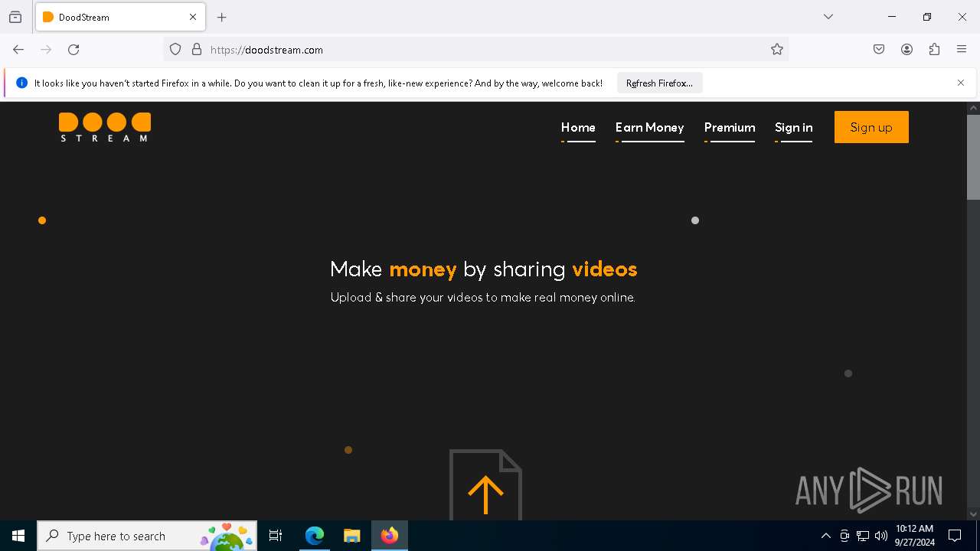
Task: Click 'Make money by sharing videos' heading
Action: tap(483, 269)
